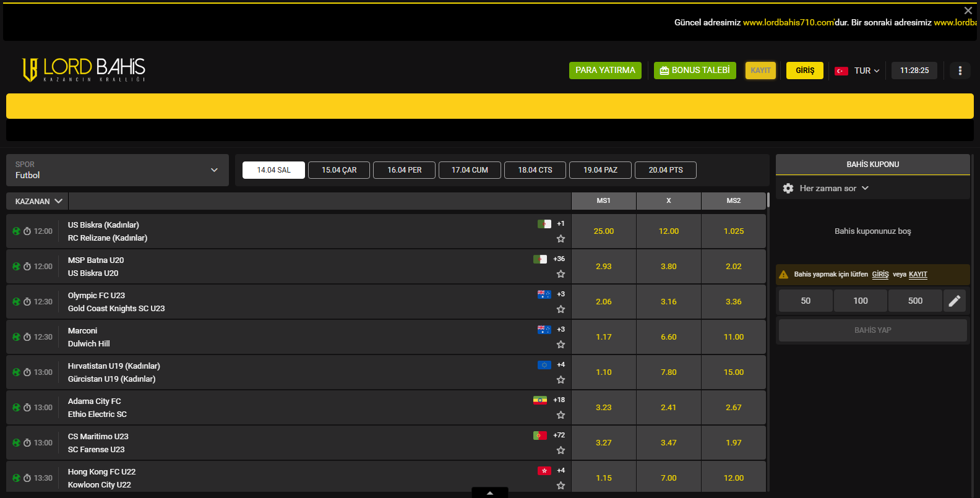
Task: Select the 14.04 SAL date tab
Action: (x=273, y=170)
